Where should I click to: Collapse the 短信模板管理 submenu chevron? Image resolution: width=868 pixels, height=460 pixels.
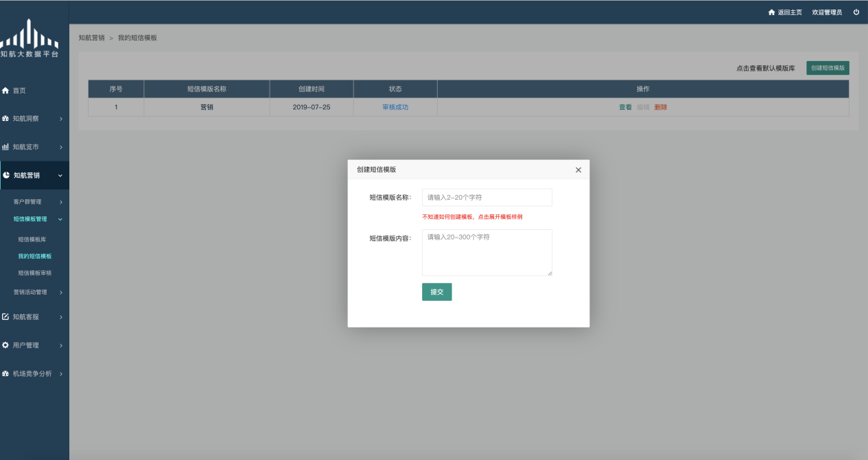click(x=60, y=219)
